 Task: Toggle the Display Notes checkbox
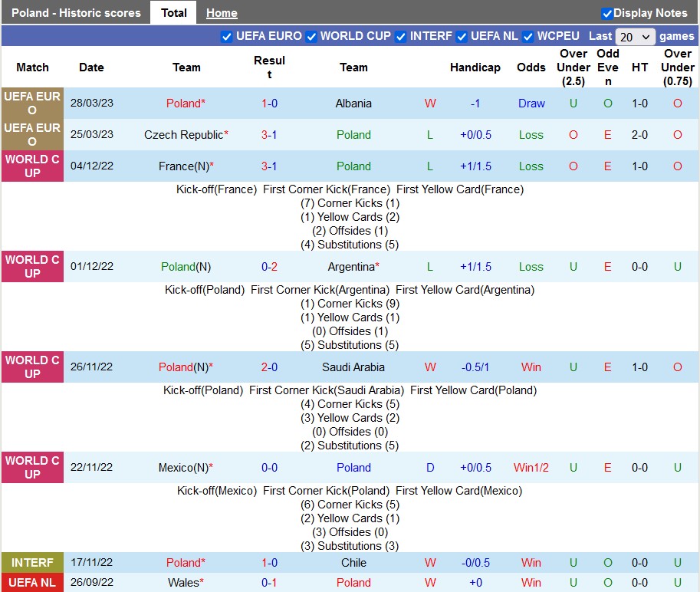tap(607, 13)
